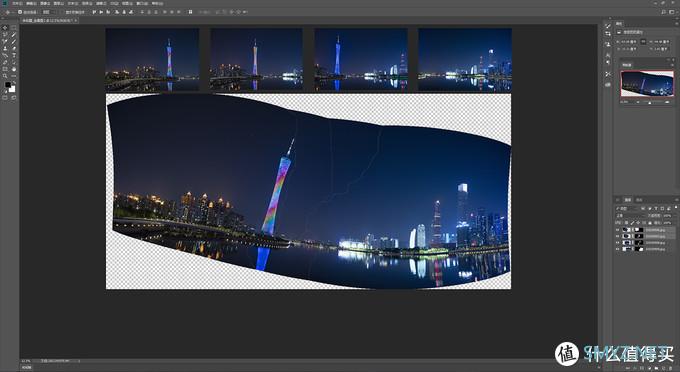Open the Edit Toolbar three-dots button
This screenshot has width=680, height=372.
pyautogui.click(x=13, y=76)
